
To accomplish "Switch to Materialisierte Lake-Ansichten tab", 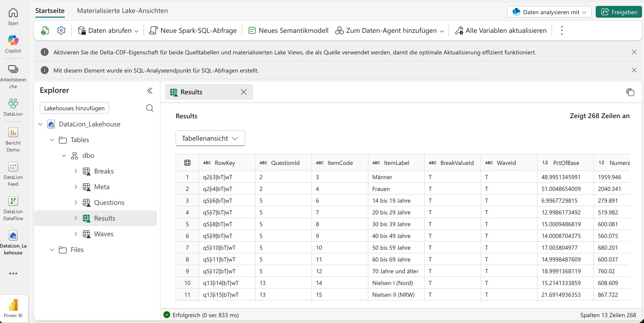I will coord(122,11).
